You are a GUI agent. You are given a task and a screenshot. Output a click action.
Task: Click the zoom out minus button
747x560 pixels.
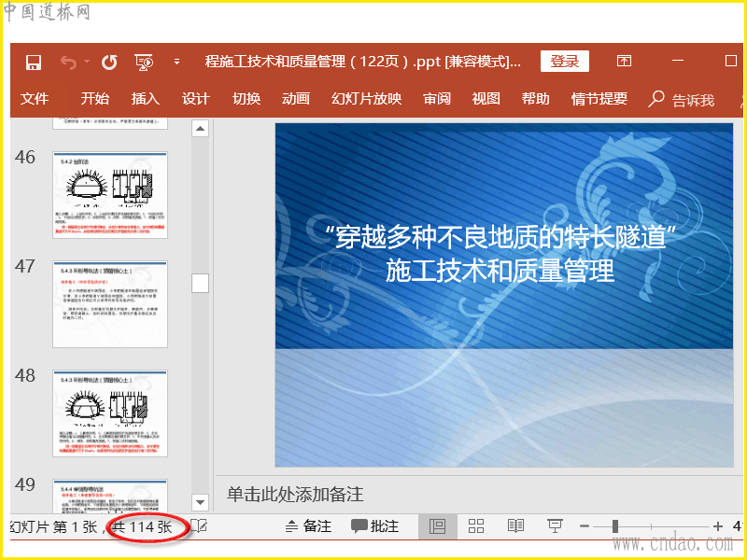click(x=585, y=526)
